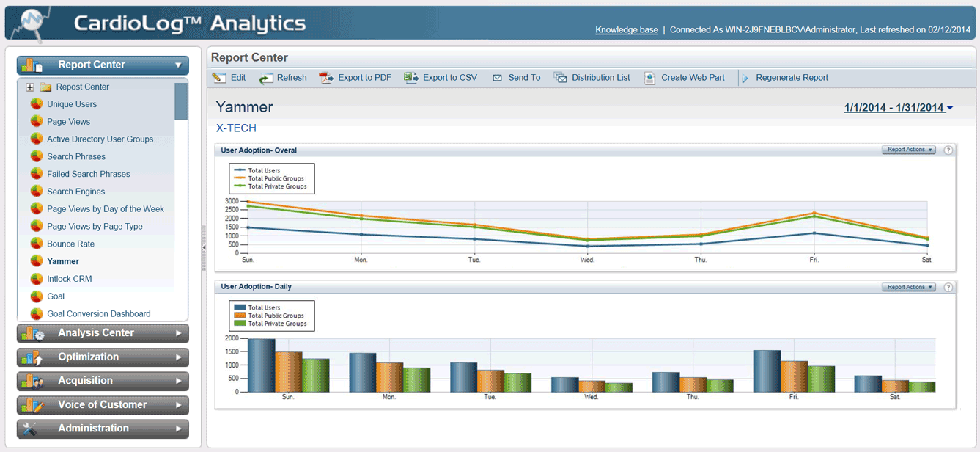The width and height of the screenshot is (980, 452).
Task: Click the Refresh arrow icon
Action: click(x=265, y=78)
